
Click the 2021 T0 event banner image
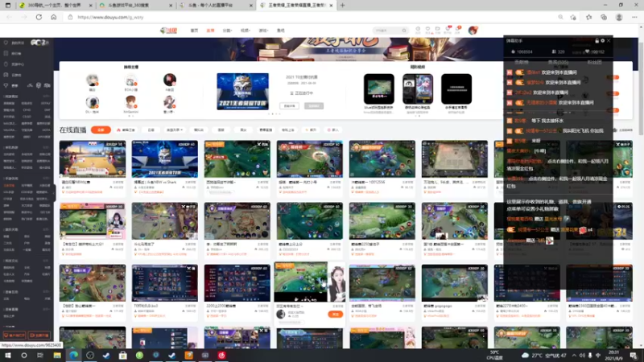[243, 91]
